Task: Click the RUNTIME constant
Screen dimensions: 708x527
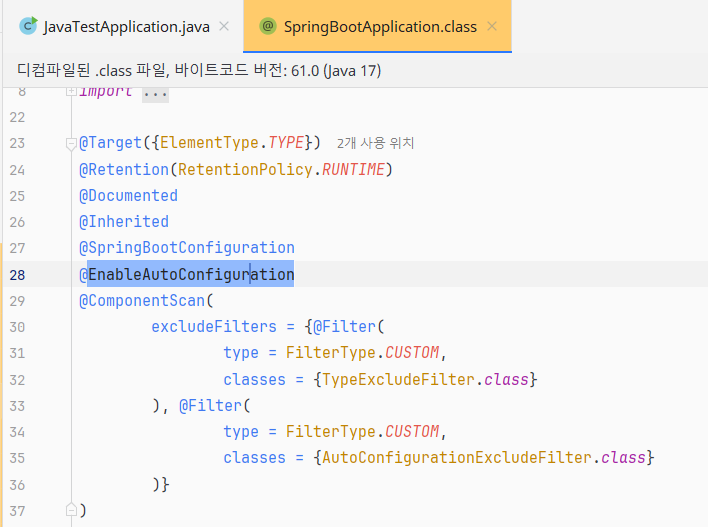Action: coord(353,169)
